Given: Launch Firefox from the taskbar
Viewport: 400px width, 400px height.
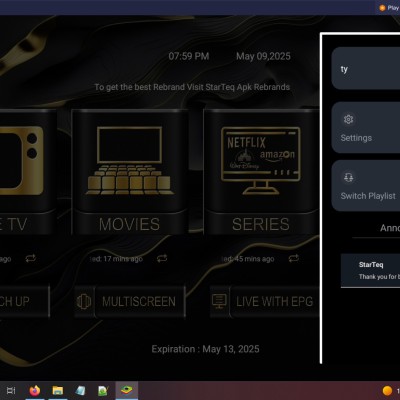Looking at the screenshot, I should click(x=35, y=390).
